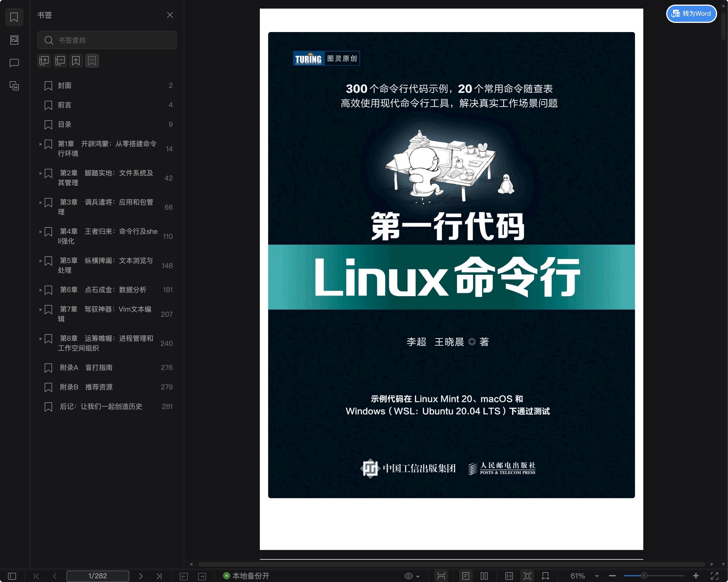The width and height of the screenshot is (728, 582).
Task: Go to last page
Action: 159,576
